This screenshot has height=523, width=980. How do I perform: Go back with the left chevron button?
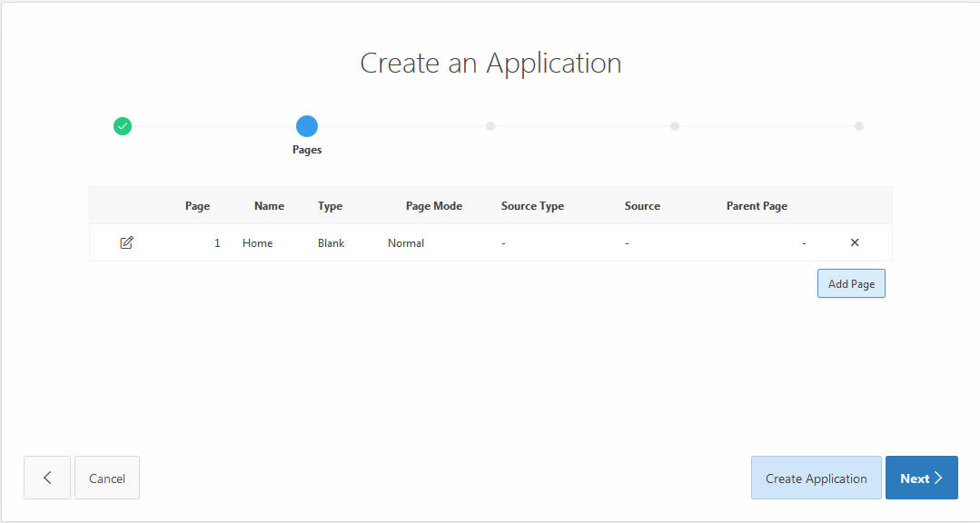[47, 478]
